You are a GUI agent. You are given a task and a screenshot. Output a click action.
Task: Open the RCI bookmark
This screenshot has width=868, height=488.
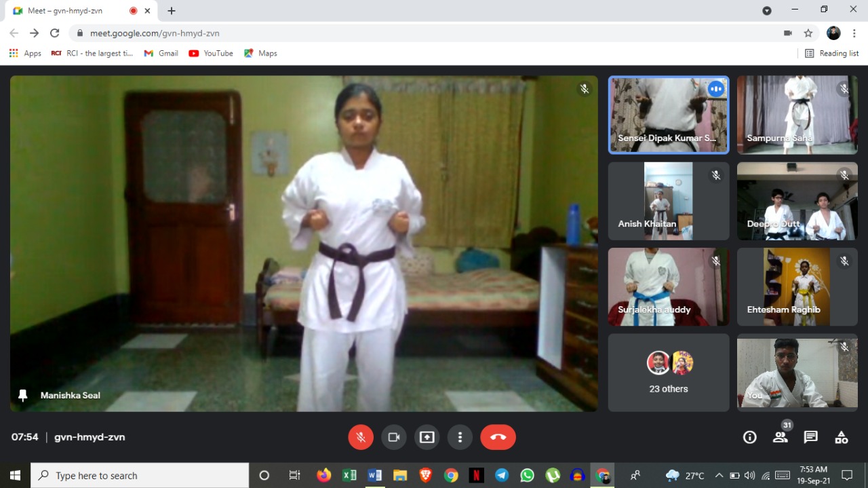pos(92,53)
